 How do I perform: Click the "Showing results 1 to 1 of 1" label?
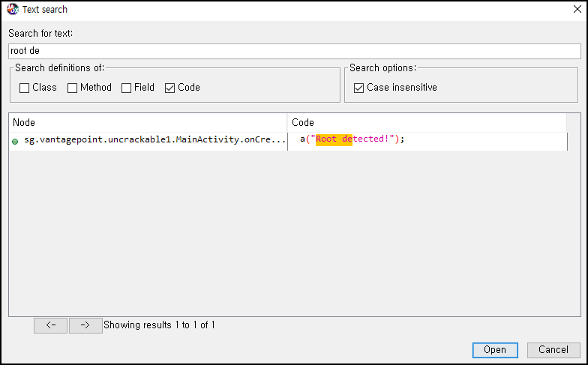point(159,325)
